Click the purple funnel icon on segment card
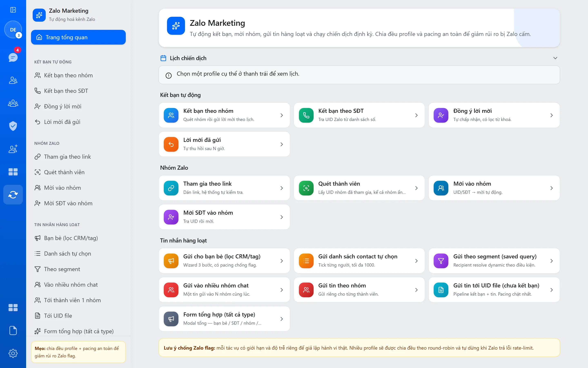This screenshot has width=588, height=368. [x=441, y=261]
